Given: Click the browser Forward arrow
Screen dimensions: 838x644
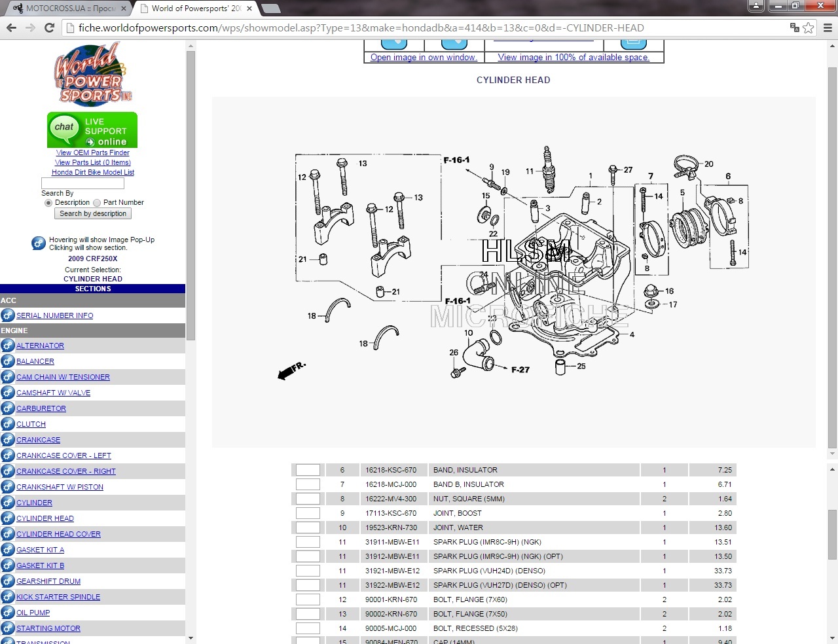Looking at the screenshot, I should coord(30,27).
